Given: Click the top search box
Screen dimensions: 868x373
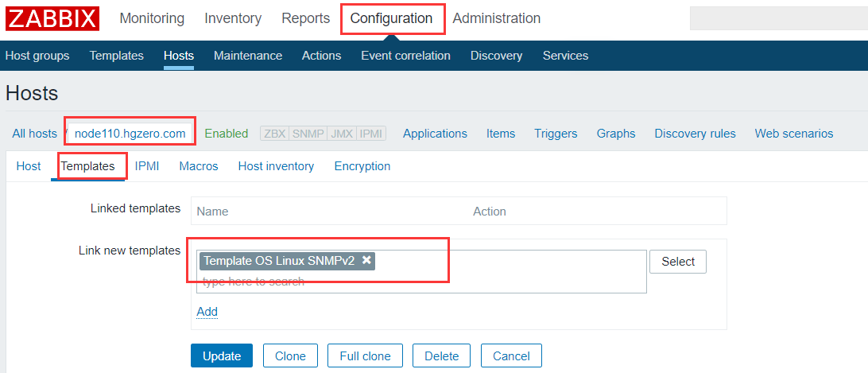Looking at the screenshot, I should (779, 18).
